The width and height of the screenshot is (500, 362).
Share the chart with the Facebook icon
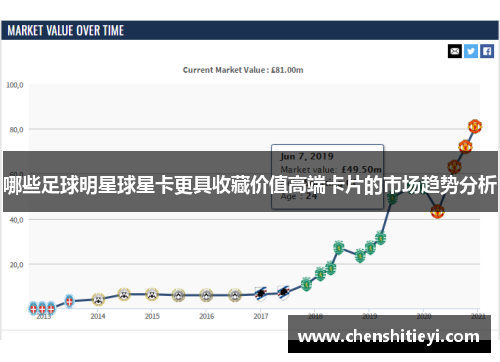(487, 51)
